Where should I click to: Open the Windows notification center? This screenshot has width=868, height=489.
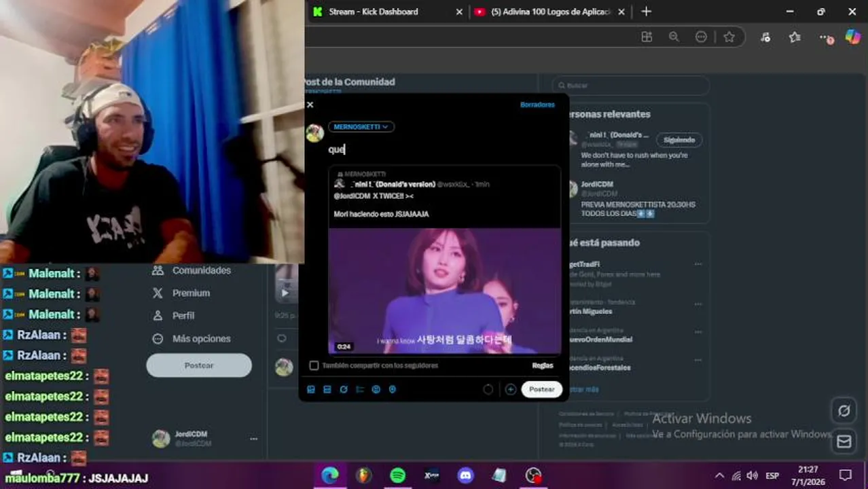(x=846, y=475)
